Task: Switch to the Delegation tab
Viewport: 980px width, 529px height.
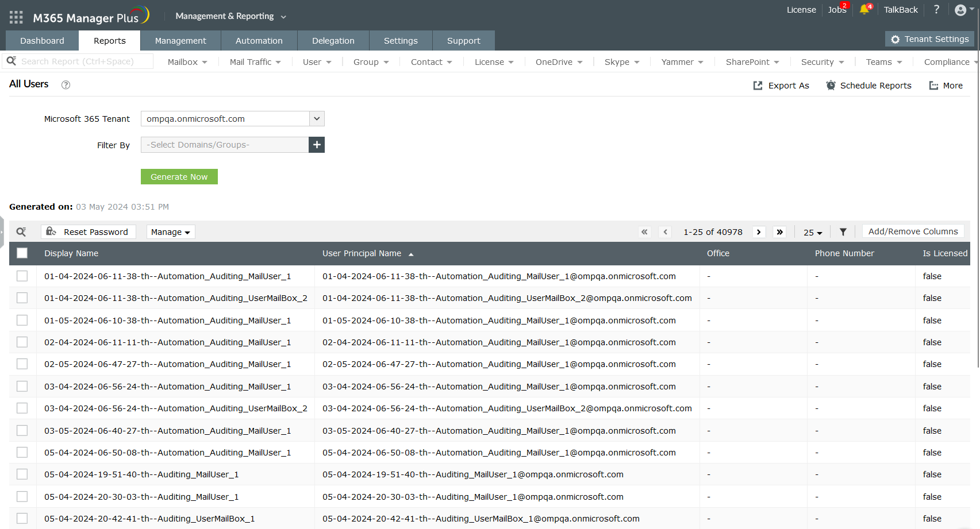Action: [333, 41]
